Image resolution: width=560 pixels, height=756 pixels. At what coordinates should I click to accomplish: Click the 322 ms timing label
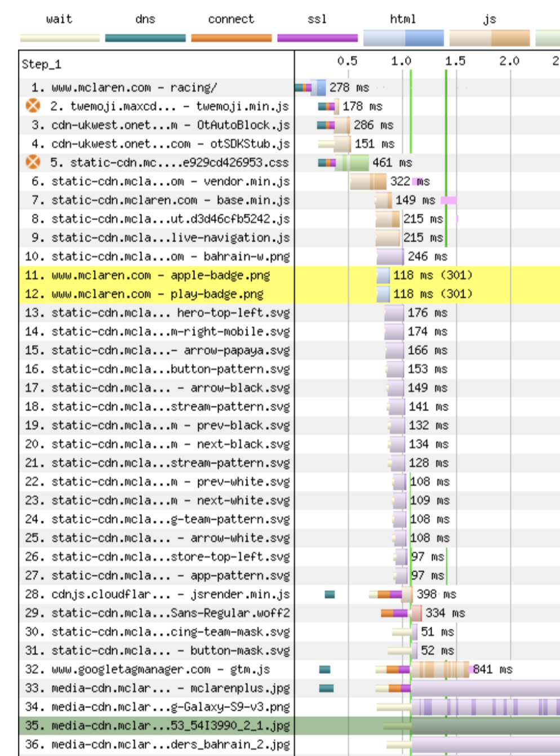(x=410, y=181)
